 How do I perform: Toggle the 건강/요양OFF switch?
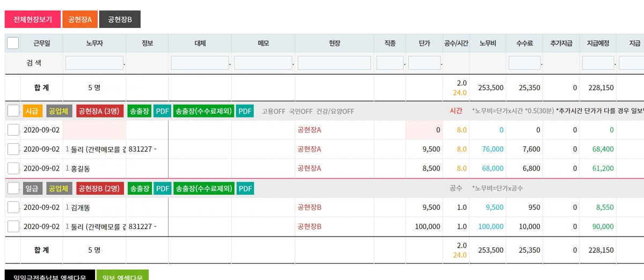tap(335, 112)
